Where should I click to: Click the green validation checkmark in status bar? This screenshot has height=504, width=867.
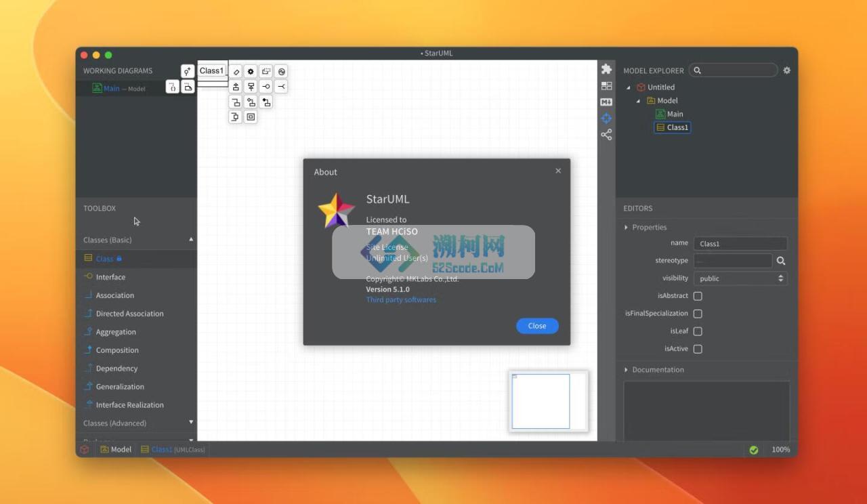(754, 450)
